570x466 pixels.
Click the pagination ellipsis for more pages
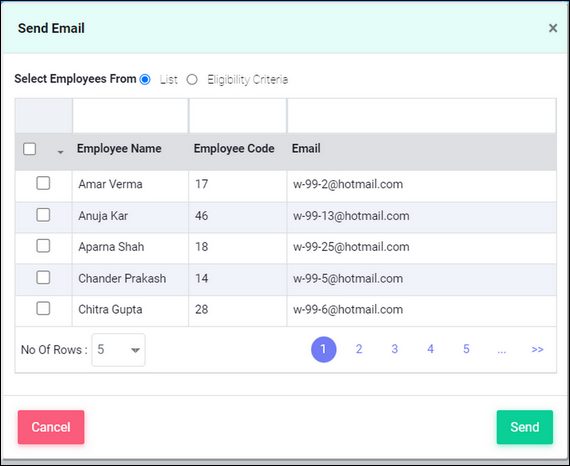(x=502, y=350)
